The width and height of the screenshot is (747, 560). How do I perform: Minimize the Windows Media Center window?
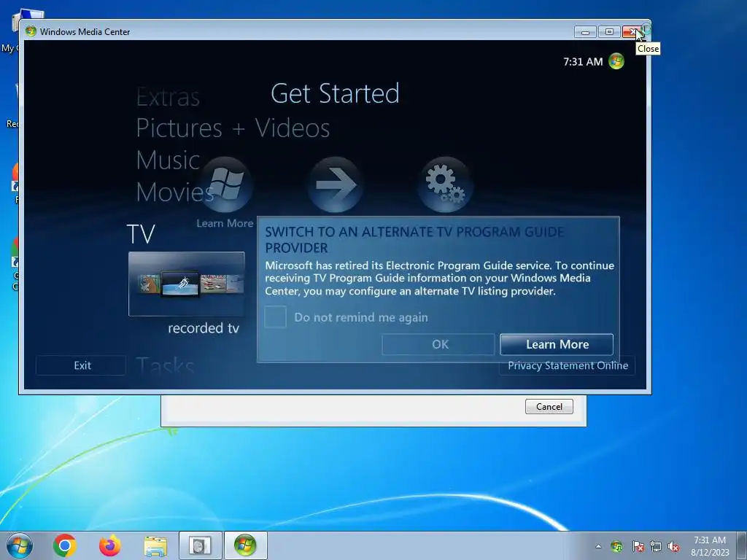pos(586,32)
